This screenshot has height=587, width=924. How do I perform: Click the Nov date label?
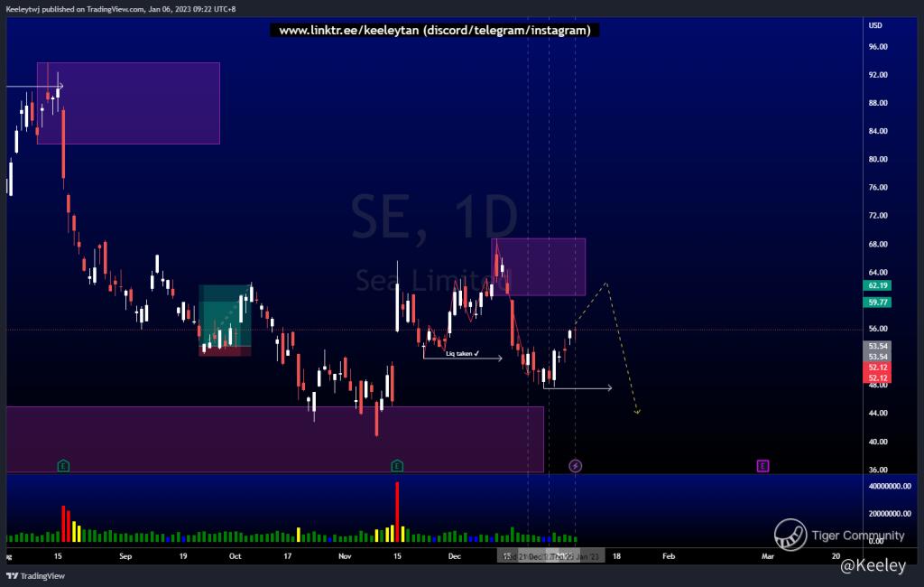click(x=345, y=556)
